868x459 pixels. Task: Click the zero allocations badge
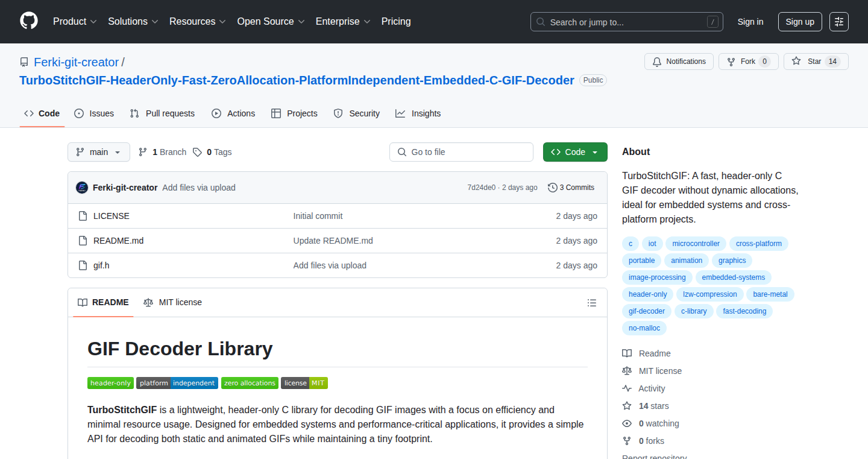pos(250,383)
